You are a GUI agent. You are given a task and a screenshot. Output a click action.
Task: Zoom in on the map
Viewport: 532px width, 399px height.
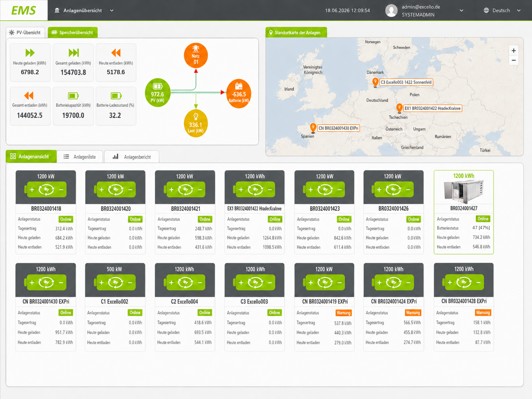pos(514,51)
